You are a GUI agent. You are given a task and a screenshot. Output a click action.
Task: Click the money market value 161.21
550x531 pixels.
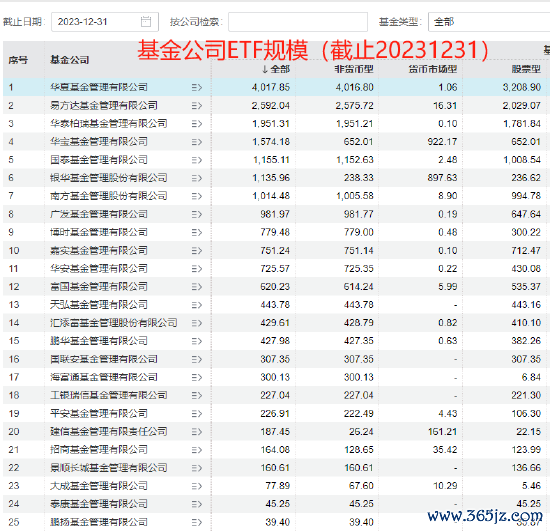click(x=442, y=431)
